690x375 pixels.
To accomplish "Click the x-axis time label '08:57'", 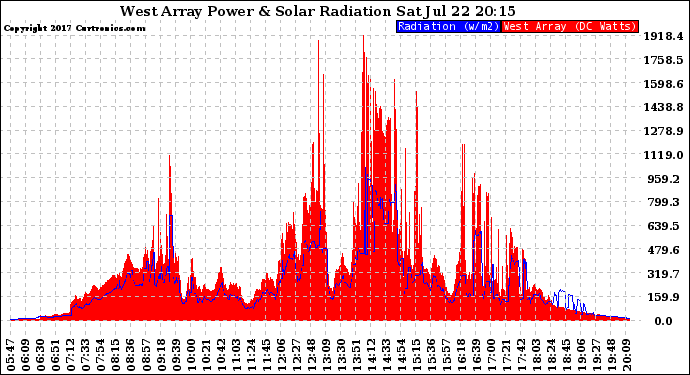I will coord(146,355).
